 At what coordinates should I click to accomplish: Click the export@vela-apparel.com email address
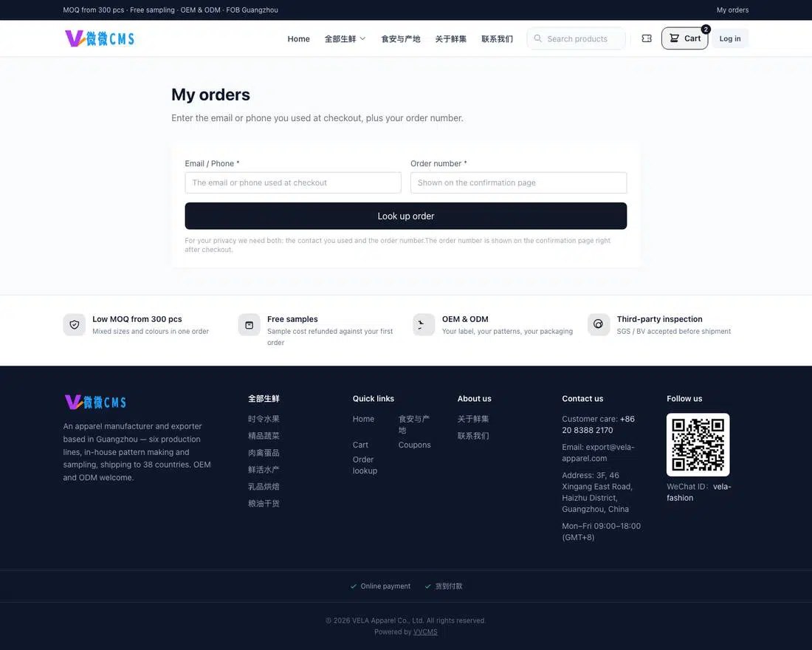pyautogui.click(x=598, y=453)
